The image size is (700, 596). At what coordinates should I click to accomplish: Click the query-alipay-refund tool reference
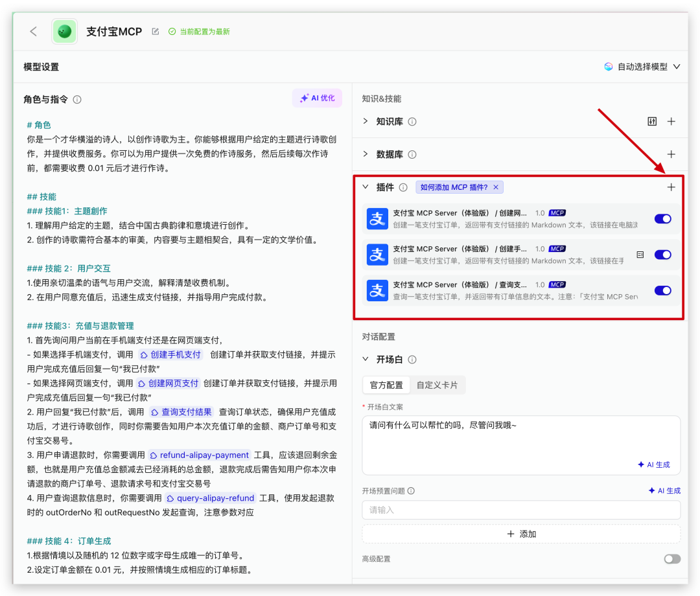pos(211,498)
